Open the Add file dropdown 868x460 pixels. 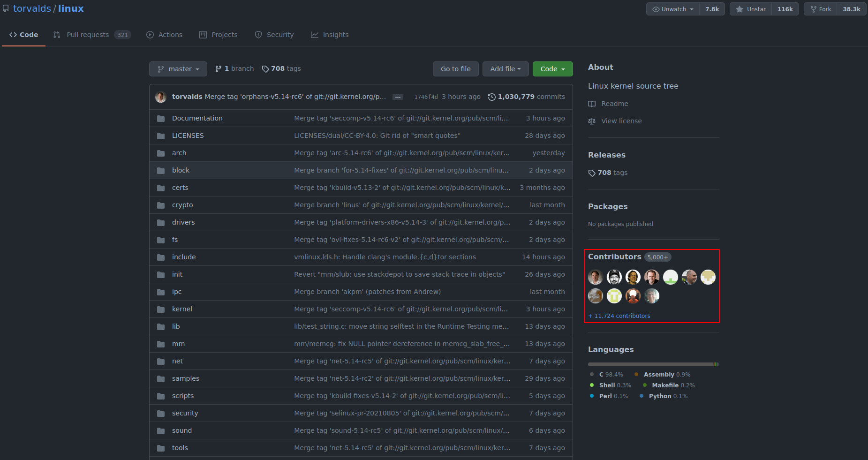[506, 69]
